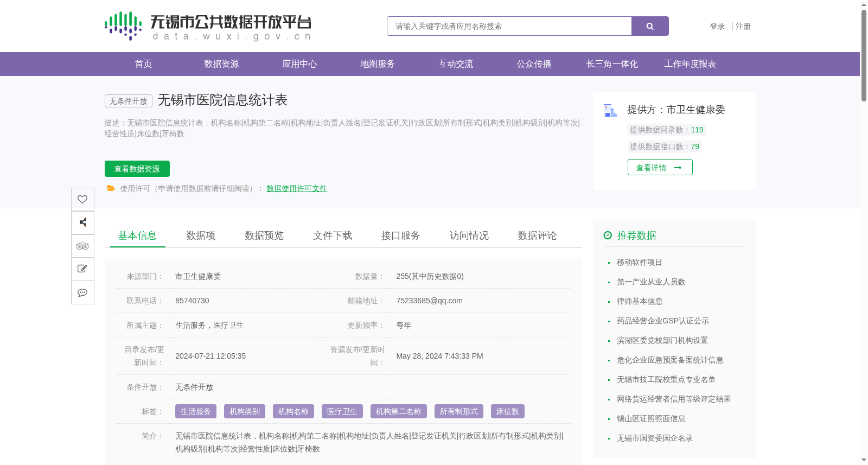Click the 提供数据接口数 count 79

point(695,146)
